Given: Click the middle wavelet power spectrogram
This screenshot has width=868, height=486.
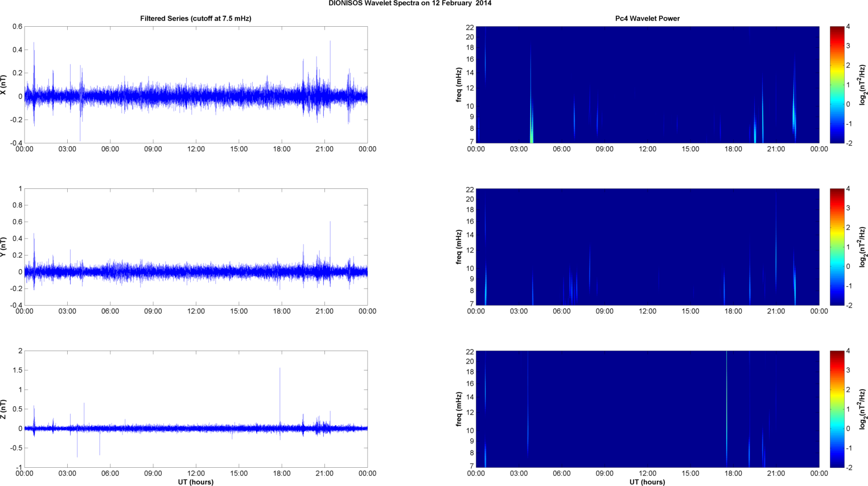Looking at the screenshot, I should (x=647, y=247).
